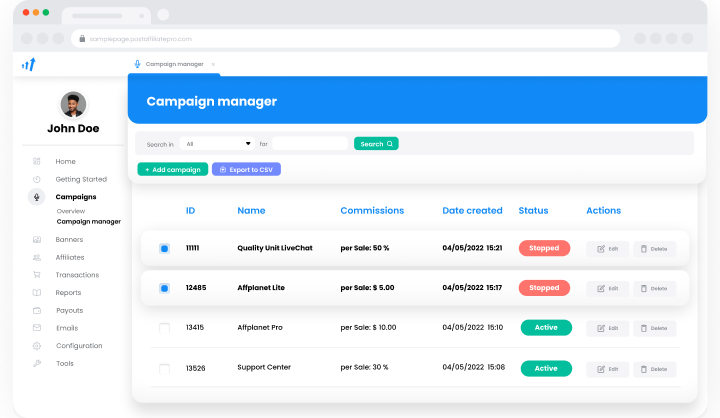720x418 pixels.
Task: Click the Emails envelope icon
Action: [x=37, y=328]
